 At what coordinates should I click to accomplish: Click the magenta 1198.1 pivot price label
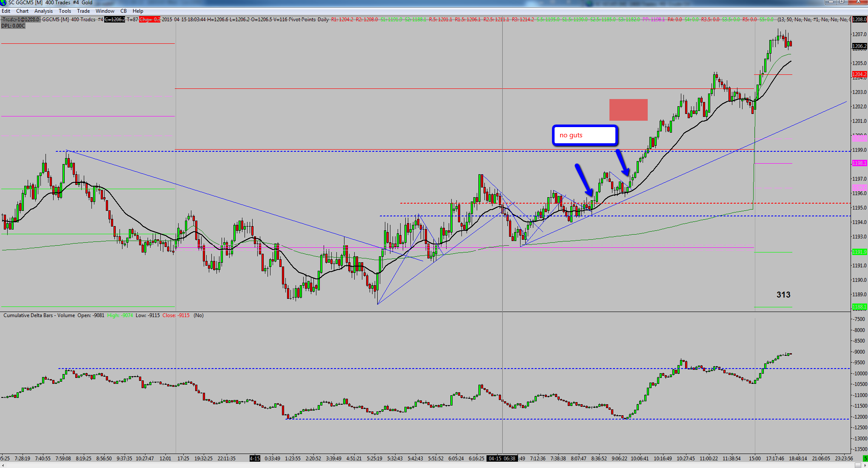pyautogui.click(x=859, y=163)
